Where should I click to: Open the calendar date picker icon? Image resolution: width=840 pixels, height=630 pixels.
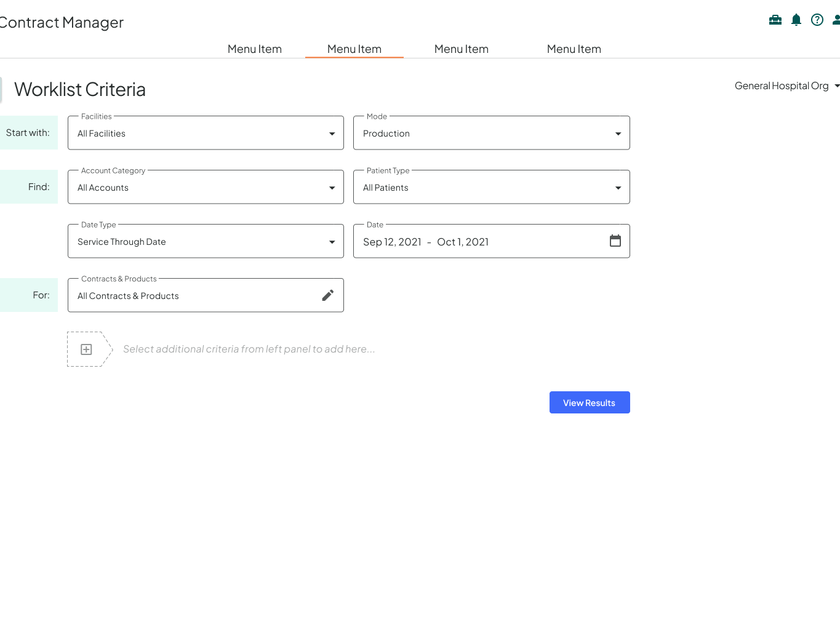[x=615, y=241]
